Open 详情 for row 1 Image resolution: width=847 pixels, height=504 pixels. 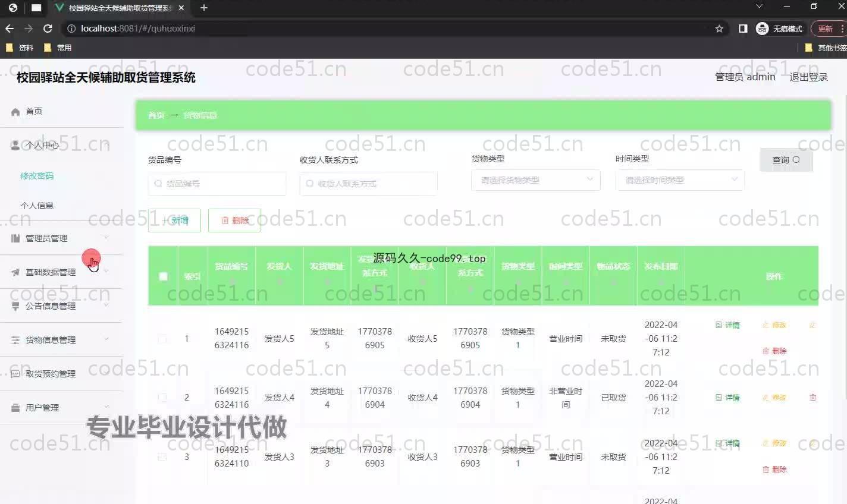point(727,325)
